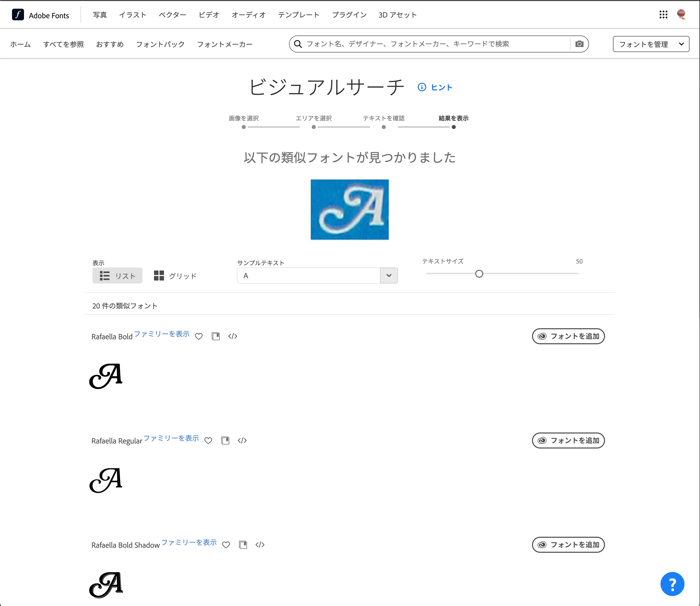700x606 pixels.
Task: Click the ヒント info icon
Action: tap(422, 87)
